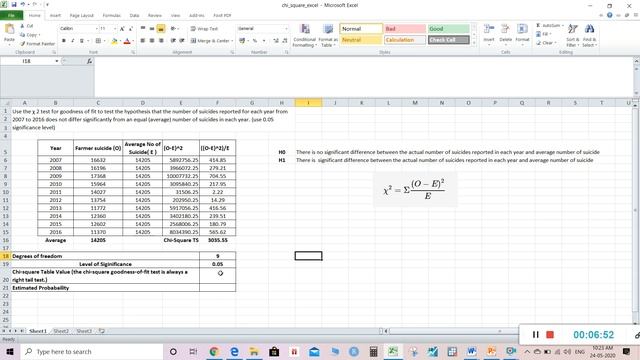This screenshot has width=640, height=360.
Task: Switch to the Review tab
Action: pos(155,15)
